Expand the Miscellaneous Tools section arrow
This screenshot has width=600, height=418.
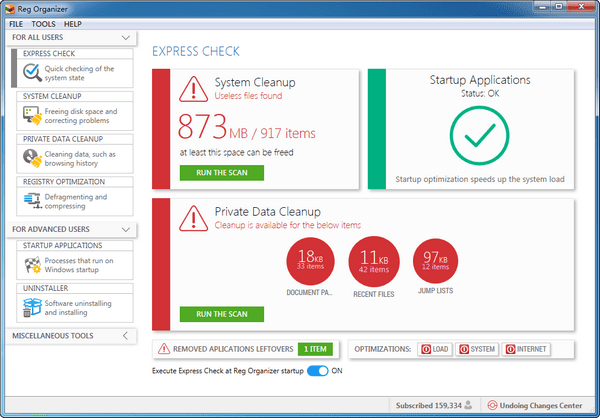click(126, 336)
